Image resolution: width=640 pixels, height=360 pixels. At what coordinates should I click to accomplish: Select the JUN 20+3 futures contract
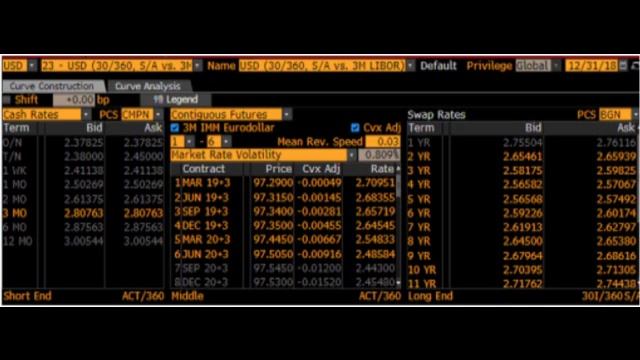click(x=205, y=254)
